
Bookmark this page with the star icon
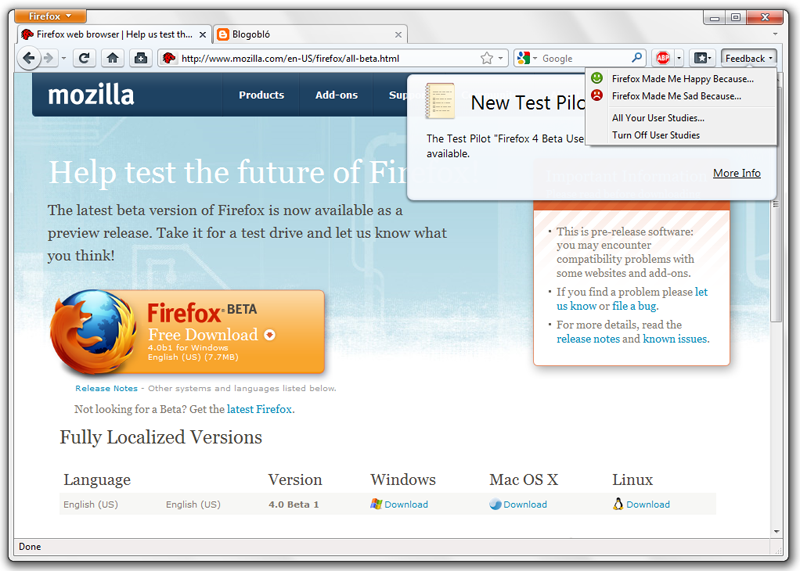tap(487, 58)
